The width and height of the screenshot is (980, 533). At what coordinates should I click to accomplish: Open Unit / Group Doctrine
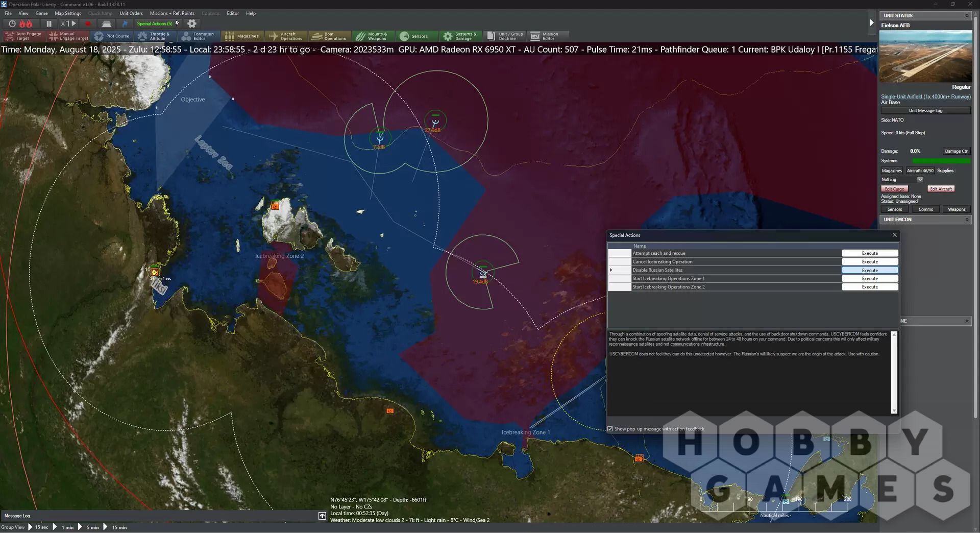click(x=504, y=36)
